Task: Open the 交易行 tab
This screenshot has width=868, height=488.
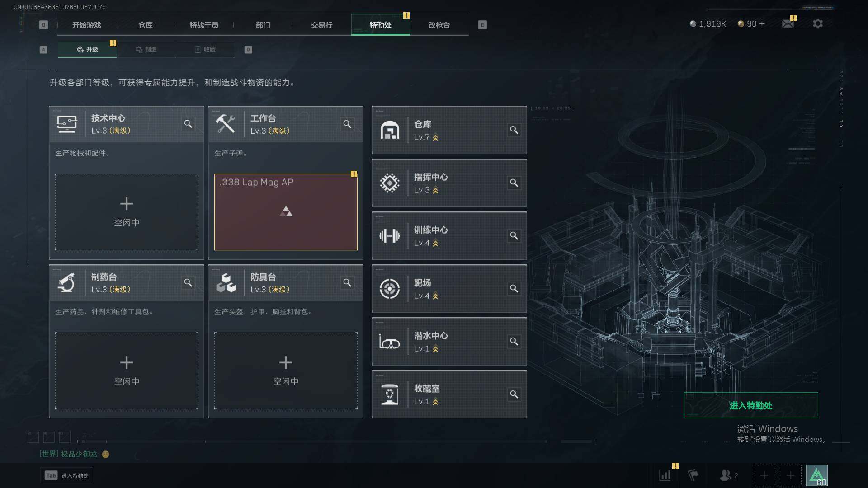Action: click(321, 25)
